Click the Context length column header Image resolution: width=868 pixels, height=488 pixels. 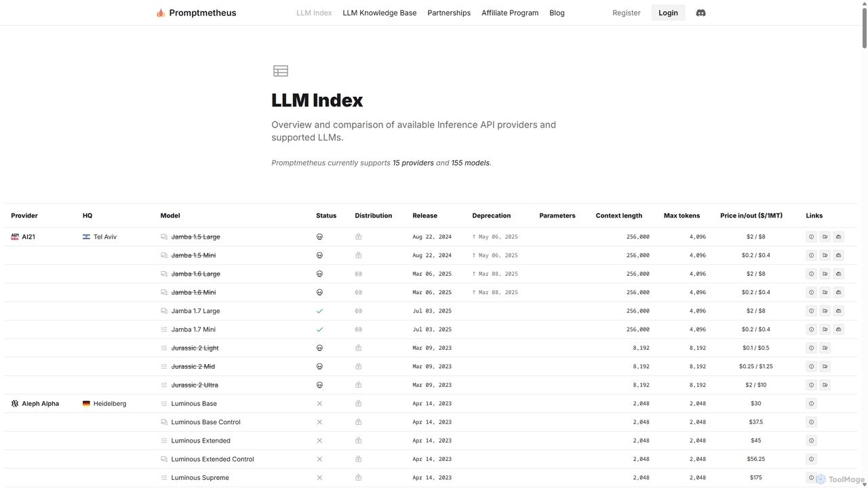pos(619,216)
